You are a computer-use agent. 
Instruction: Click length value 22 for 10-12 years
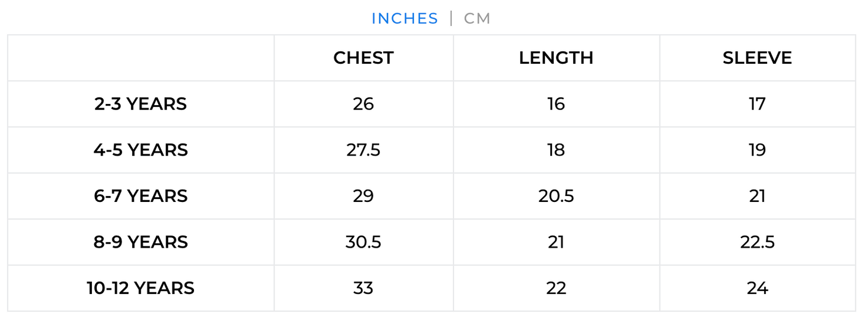coord(556,288)
